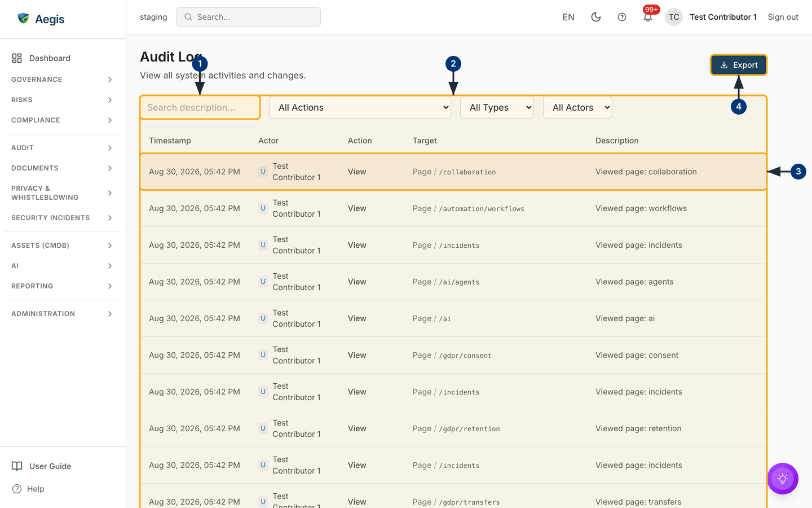Expand the Administration section
This screenshot has height=508, width=812.
[63, 314]
